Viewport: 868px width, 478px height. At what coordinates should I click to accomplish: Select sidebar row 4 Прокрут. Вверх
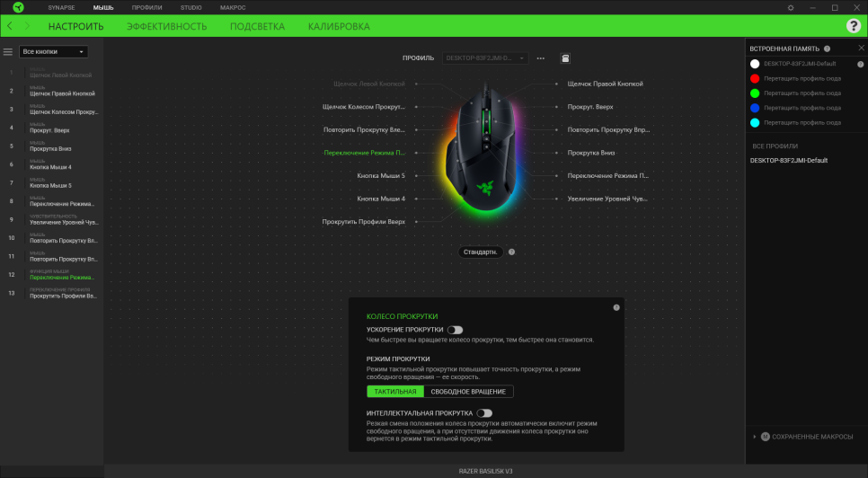tap(51, 128)
